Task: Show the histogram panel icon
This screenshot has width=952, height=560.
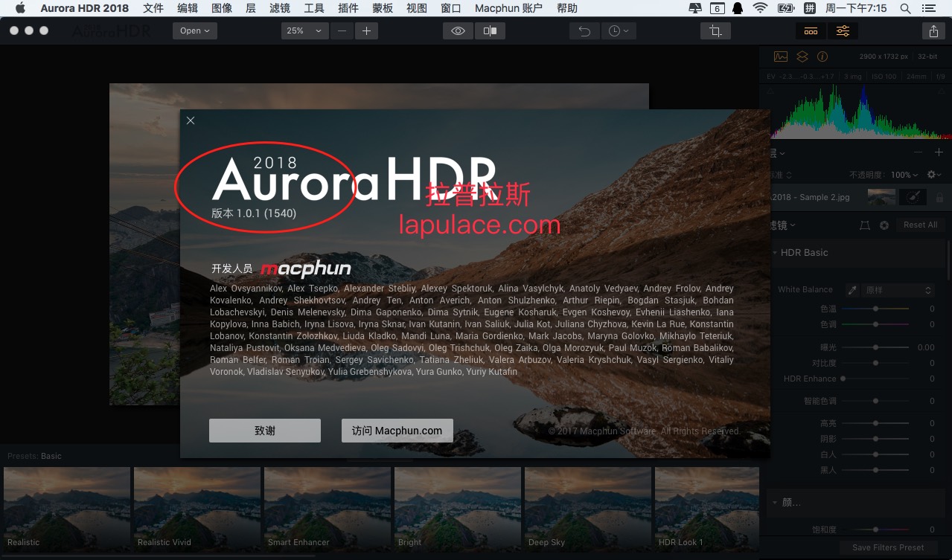Action: (781, 57)
